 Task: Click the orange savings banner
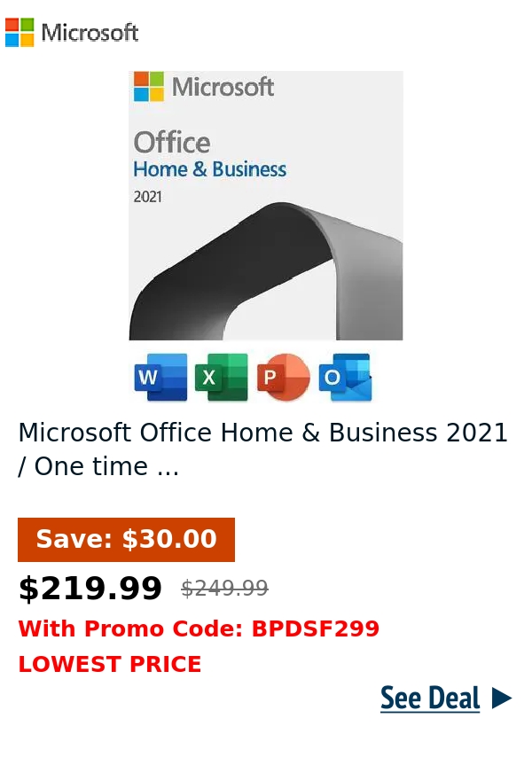point(126,539)
